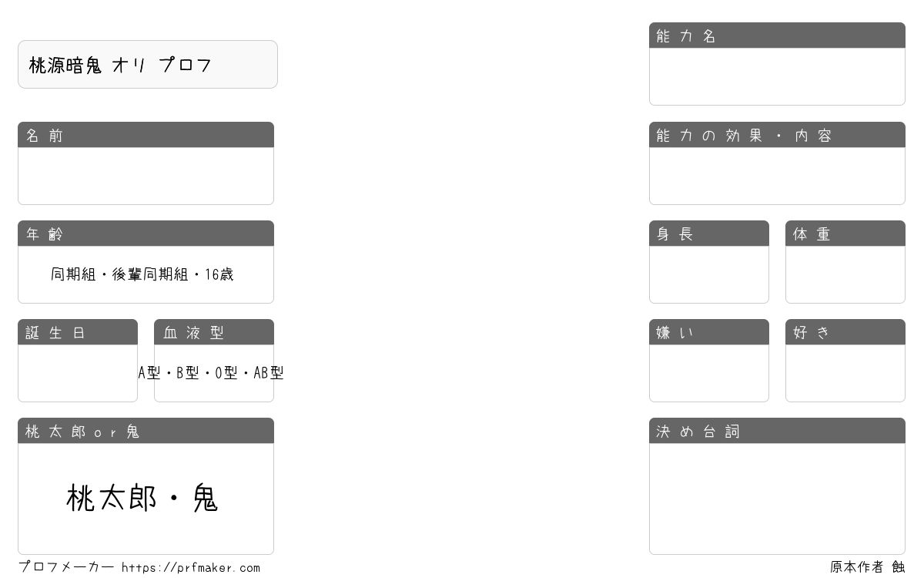
Task: Select the 血液型 blood type field
Action: coord(214,373)
